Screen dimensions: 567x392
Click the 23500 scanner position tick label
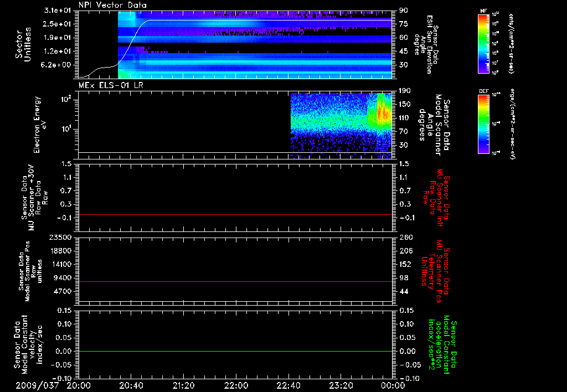pos(60,237)
